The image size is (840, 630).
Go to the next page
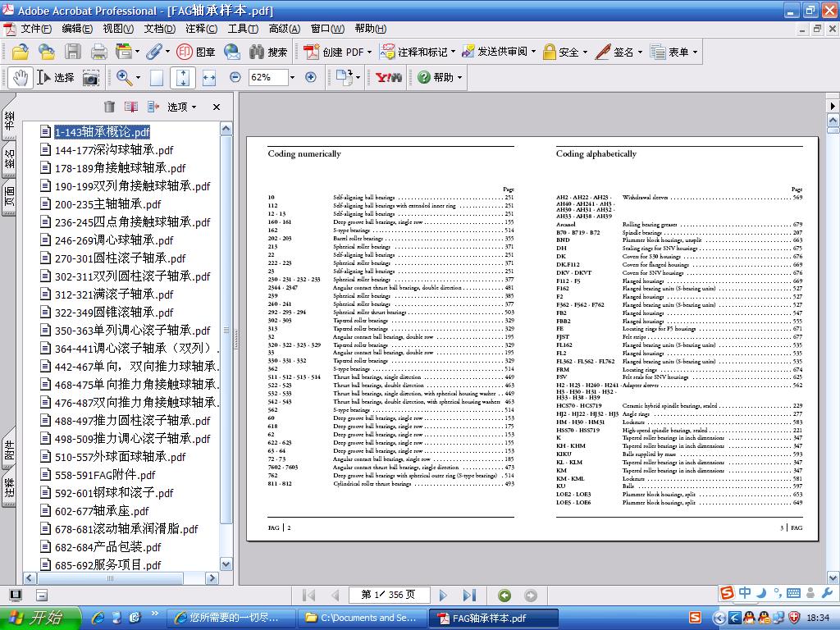coord(443,595)
